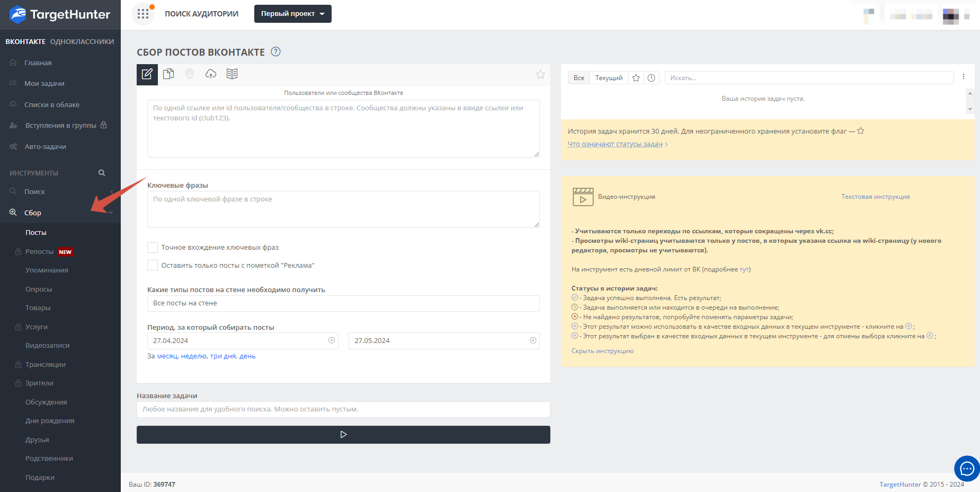This screenshot has width=980, height=492.
Task: Switch to the Одноклассники tab
Action: point(82,41)
